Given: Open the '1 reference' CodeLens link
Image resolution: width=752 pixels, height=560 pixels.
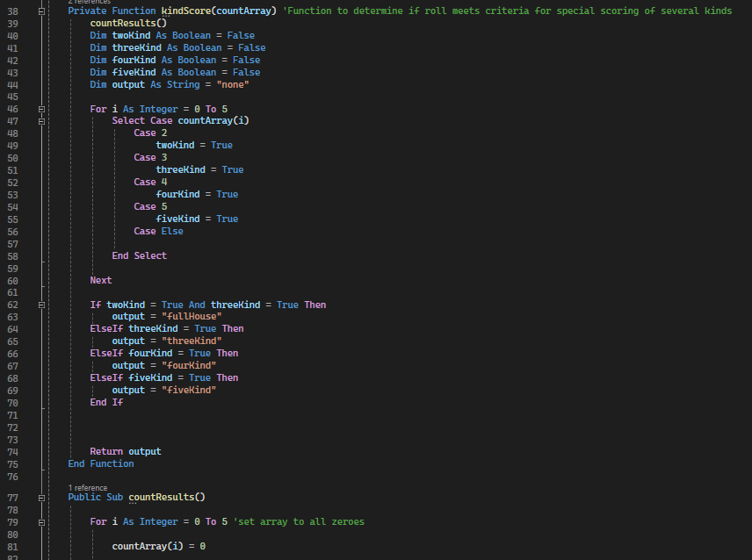Looking at the screenshot, I should click(88, 488).
